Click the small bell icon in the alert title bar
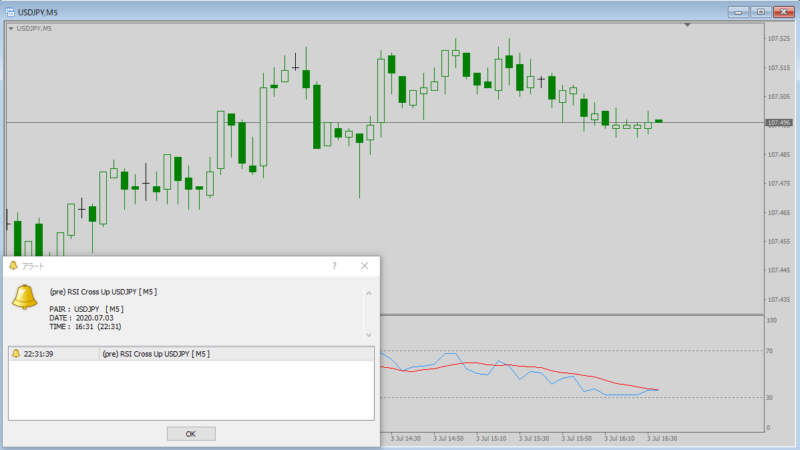The height and width of the screenshot is (450, 800). (13, 266)
